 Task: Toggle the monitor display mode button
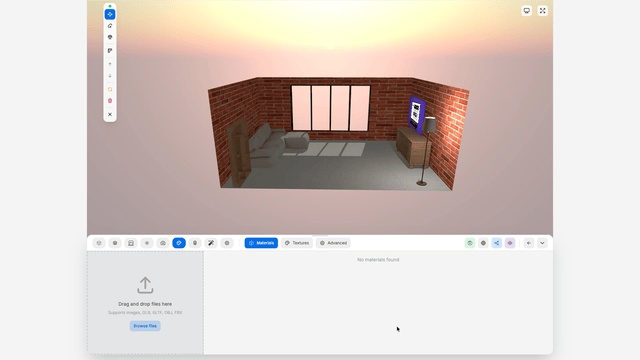tap(527, 11)
